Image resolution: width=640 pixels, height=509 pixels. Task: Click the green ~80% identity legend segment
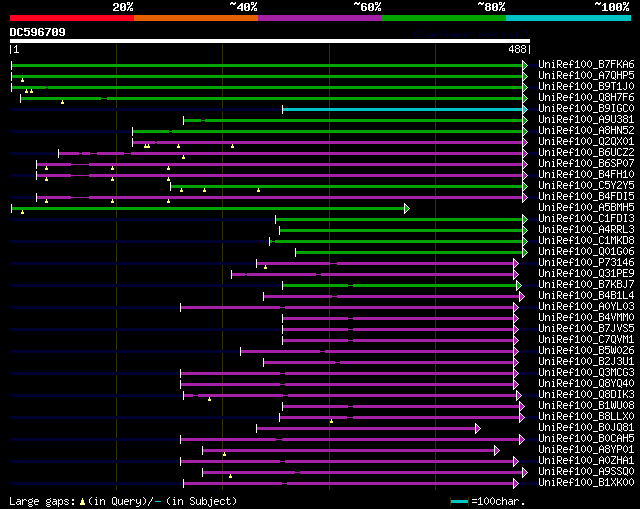pyautogui.click(x=444, y=18)
